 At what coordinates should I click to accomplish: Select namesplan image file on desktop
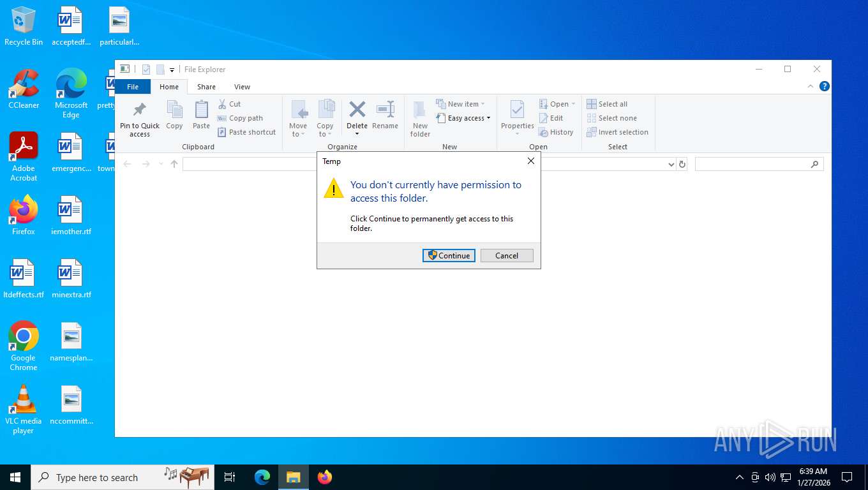click(71, 342)
